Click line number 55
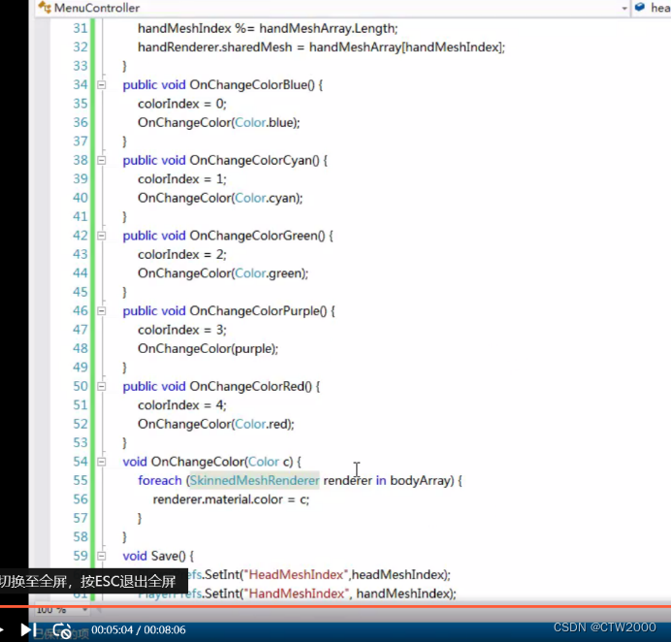 (80, 480)
